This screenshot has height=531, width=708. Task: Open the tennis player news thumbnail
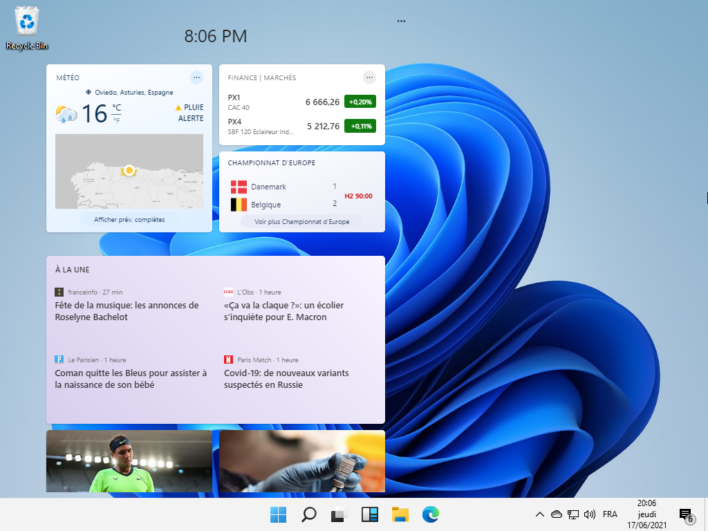pos(129,461)
